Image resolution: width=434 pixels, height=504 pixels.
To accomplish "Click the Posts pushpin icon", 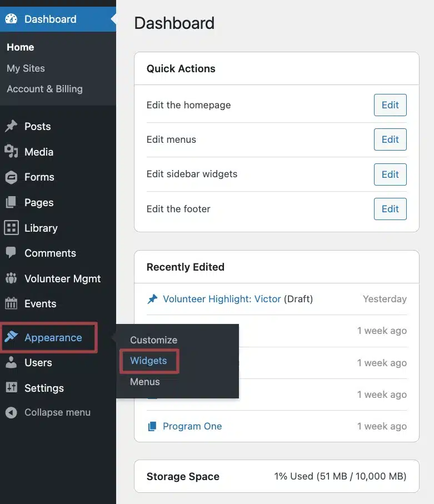I will coord(11,126).
